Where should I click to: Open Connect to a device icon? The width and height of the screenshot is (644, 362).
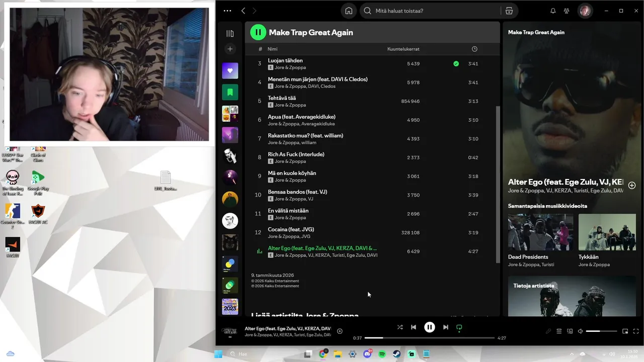tap(570, 331)
